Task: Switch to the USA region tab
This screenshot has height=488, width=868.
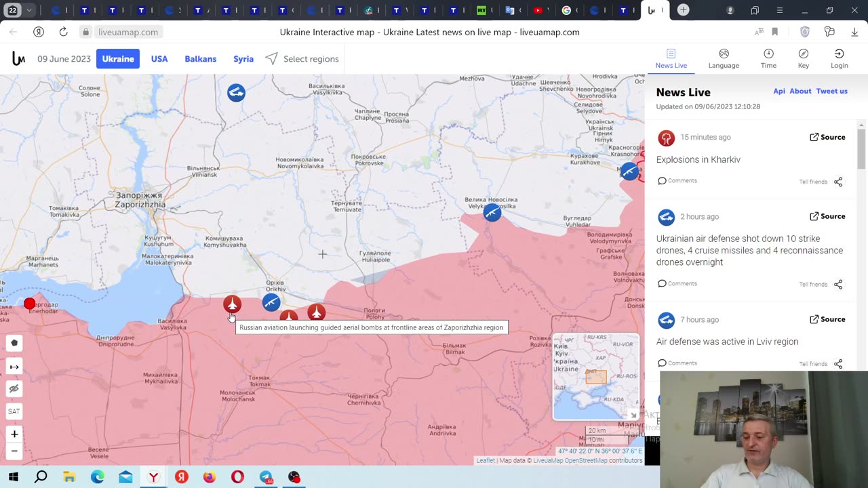Action: coord(159,59)
